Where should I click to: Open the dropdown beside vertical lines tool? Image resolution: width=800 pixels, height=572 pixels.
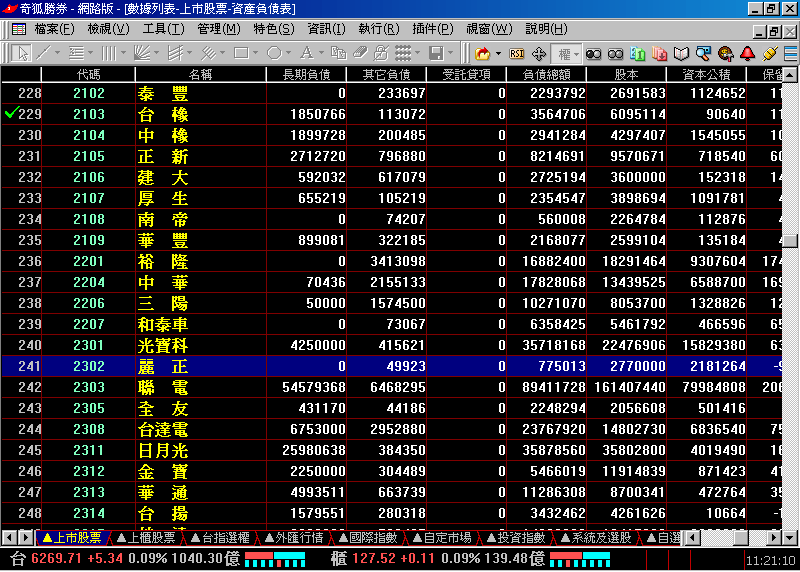point(123,53)
